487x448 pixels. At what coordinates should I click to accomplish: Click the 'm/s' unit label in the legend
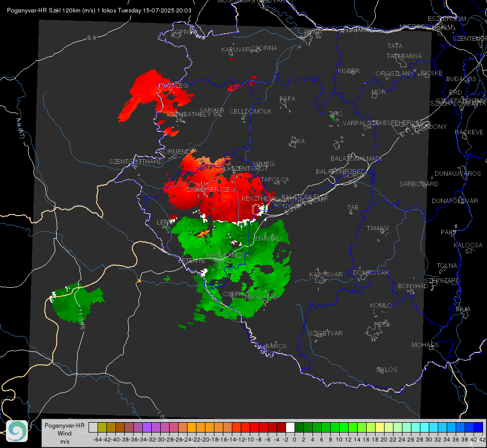[x=65, y=442]
